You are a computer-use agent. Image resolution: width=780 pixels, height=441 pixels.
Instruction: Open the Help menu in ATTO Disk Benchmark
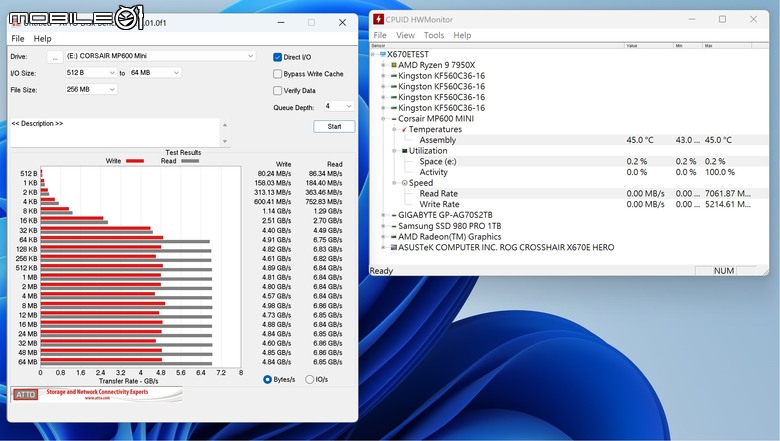coord(42,38)
